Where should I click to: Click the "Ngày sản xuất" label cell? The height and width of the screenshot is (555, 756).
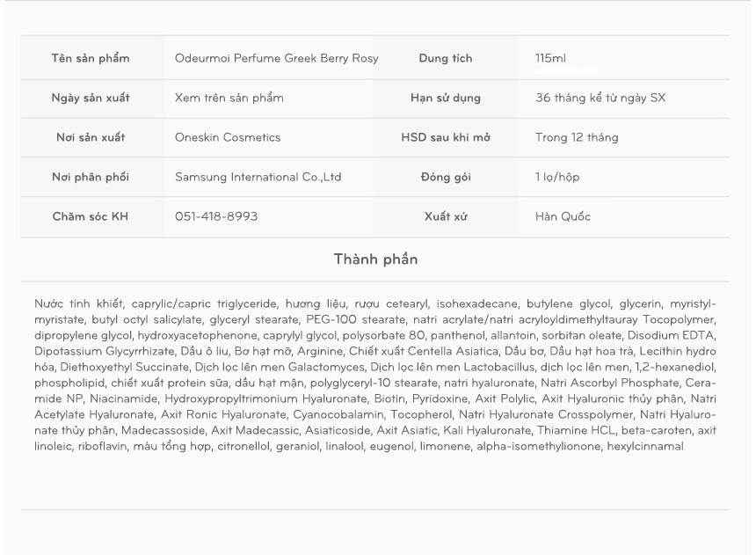click(91, 99)
